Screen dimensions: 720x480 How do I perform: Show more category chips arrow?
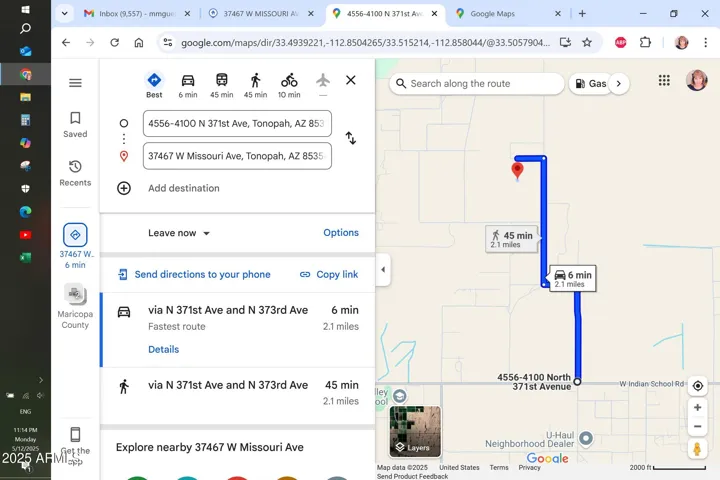(619, 84)
